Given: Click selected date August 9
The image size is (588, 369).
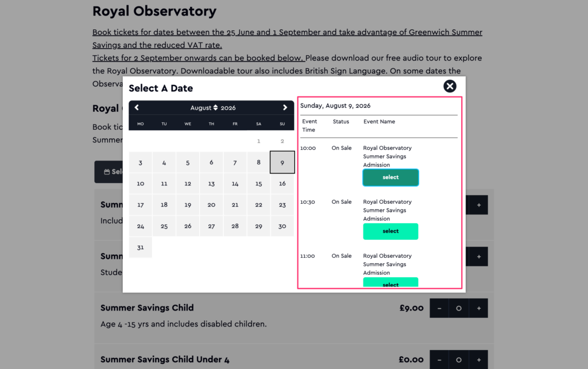Looking at the screenshot, I should tap(282, 162).
